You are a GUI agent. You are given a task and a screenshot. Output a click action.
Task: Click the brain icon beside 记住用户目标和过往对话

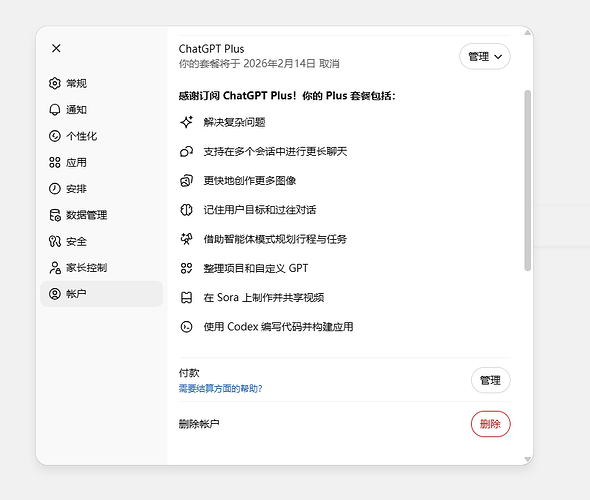(x=186, y=210)
